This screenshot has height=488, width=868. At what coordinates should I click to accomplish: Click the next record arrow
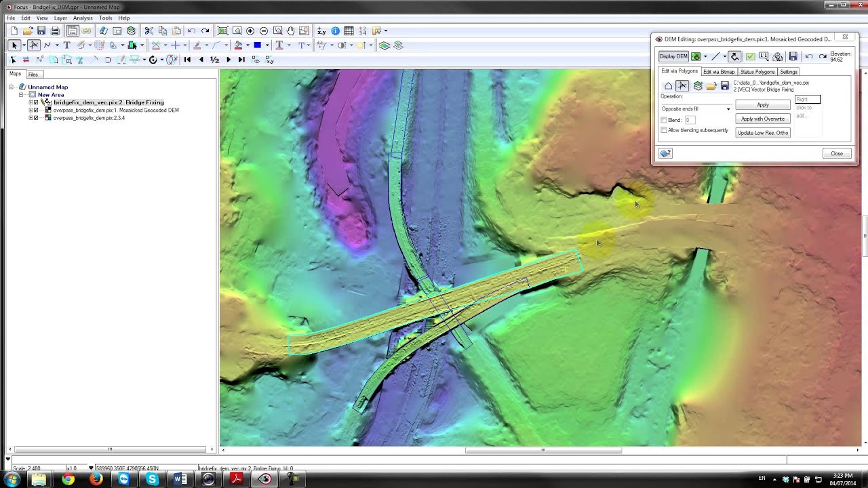229,60
